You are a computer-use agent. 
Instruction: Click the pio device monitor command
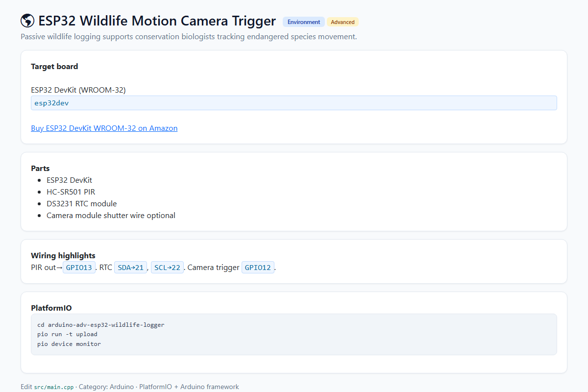point(69,344)
